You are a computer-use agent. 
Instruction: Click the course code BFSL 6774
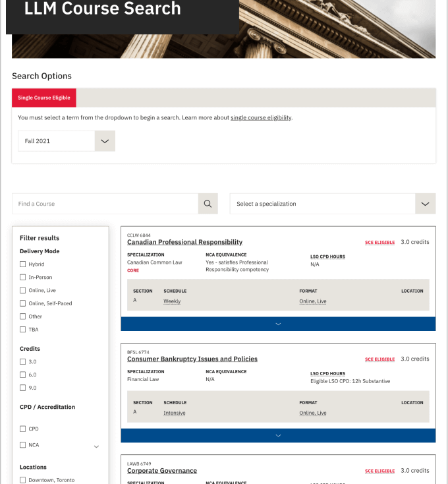pyautogui.click(x=138, y=352)
